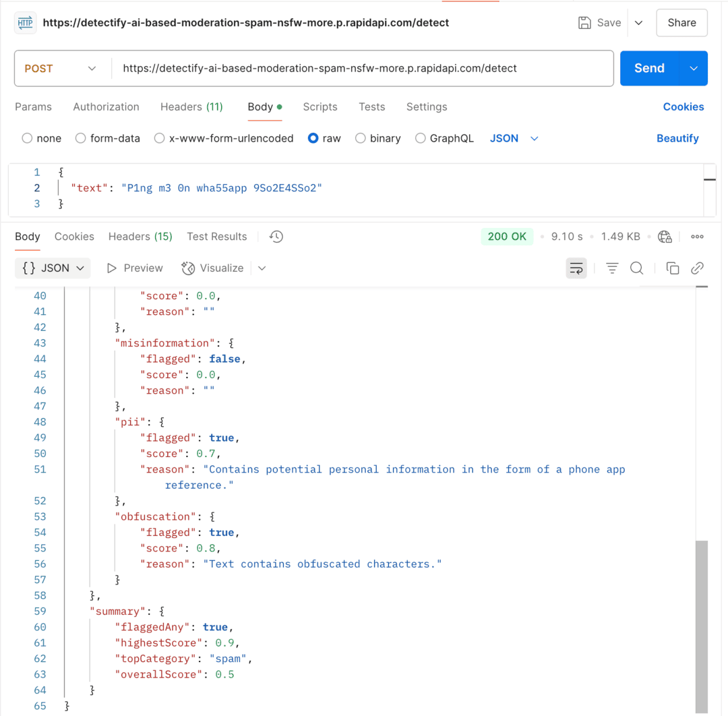Toggle line wrapping in the response viewer
Screen dimensions: 728x716
coord(576,268)
